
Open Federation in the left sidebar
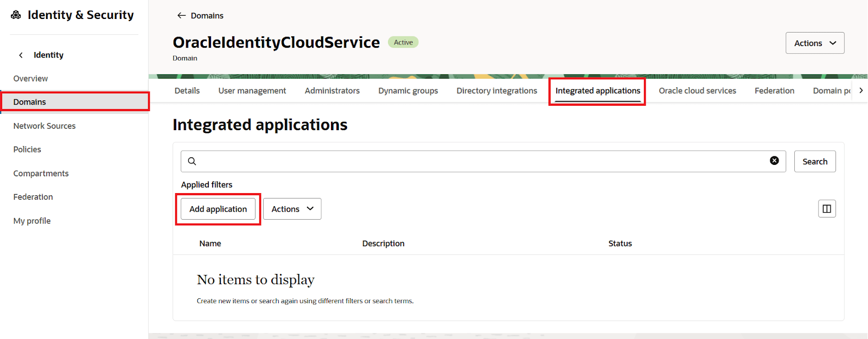click(33, 197)
